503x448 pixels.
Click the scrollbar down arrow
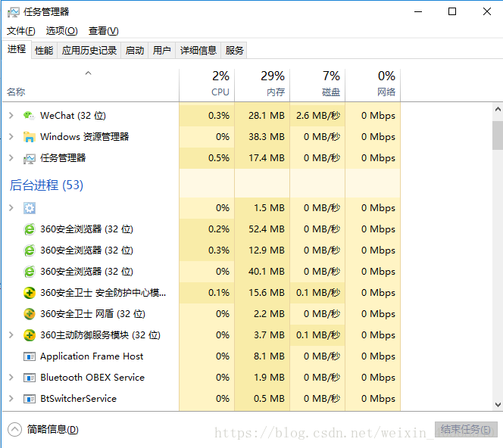coord(498,405)
